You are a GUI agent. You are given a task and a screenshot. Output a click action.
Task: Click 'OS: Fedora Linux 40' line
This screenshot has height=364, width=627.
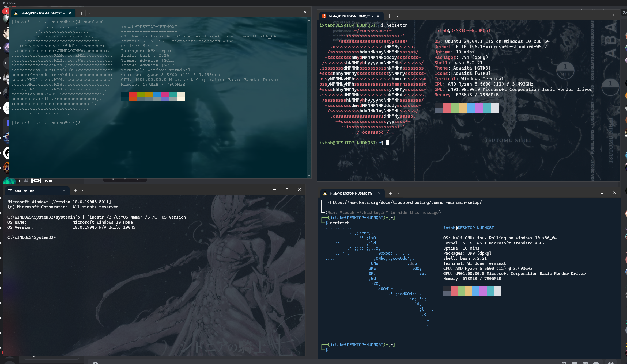tap(198, 36)
